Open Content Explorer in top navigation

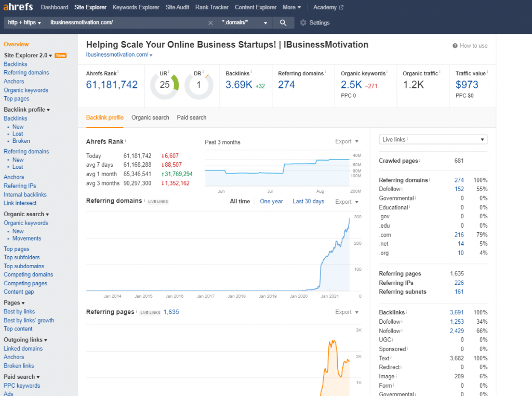coord(256,7)
